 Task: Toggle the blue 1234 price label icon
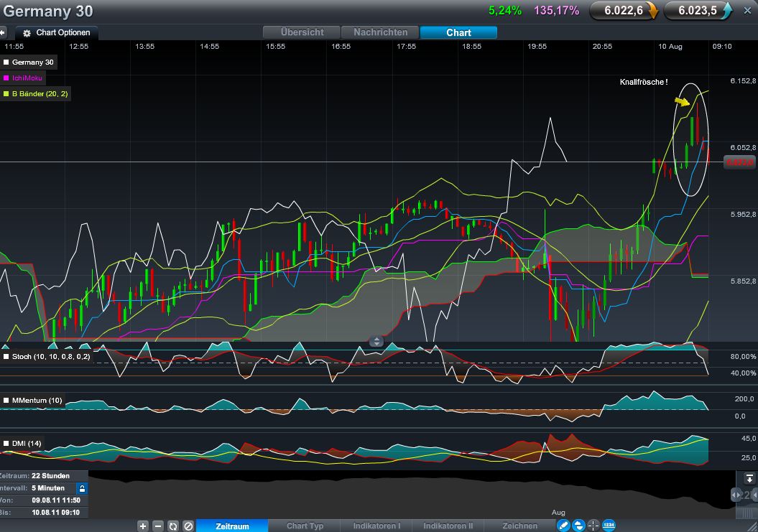[609, 526]
